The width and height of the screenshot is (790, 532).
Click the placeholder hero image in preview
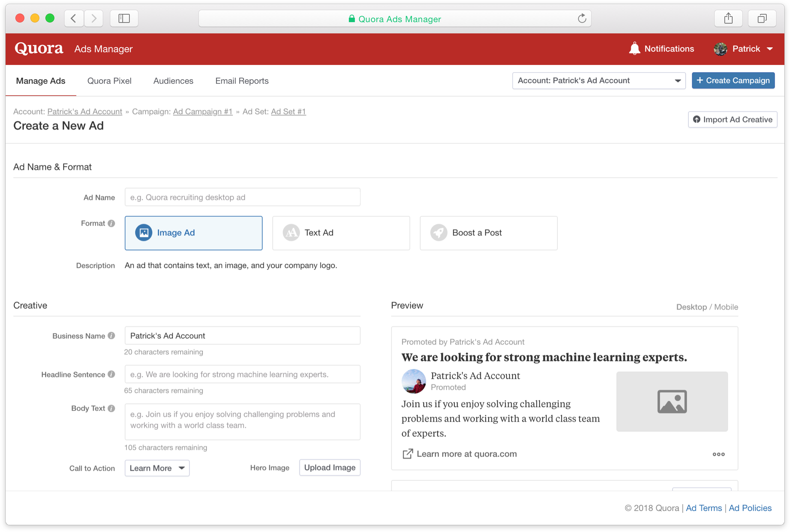click(672, 401)
